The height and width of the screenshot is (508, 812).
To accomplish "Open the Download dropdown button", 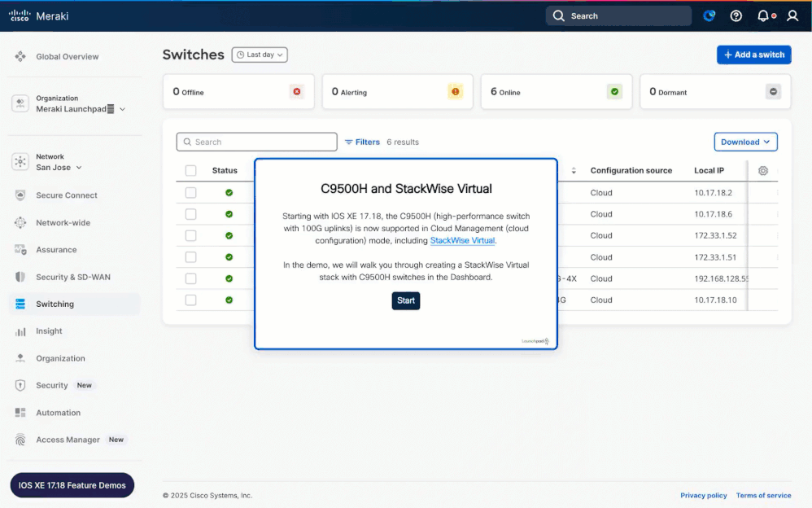I will pyautogui.click(x=745, y=142).
